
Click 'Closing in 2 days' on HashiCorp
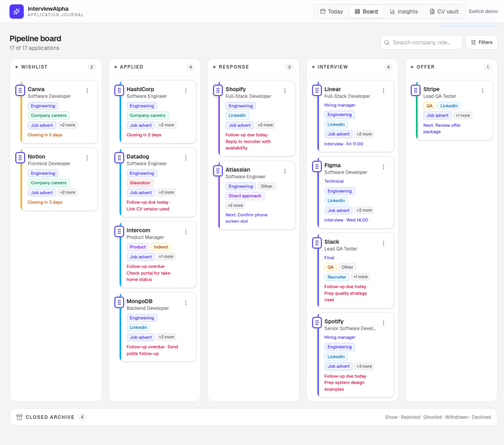click(144, 135)
